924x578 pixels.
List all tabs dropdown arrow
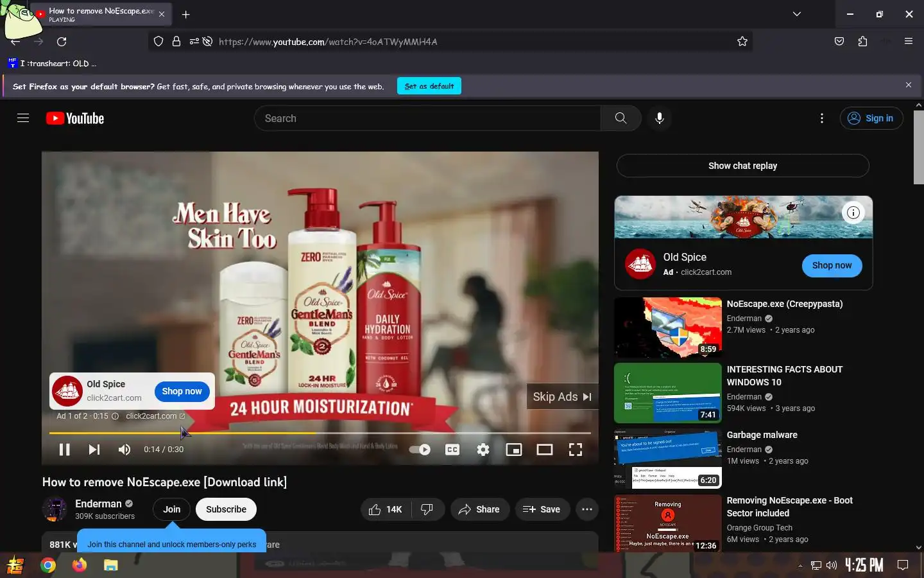(796, 14)
